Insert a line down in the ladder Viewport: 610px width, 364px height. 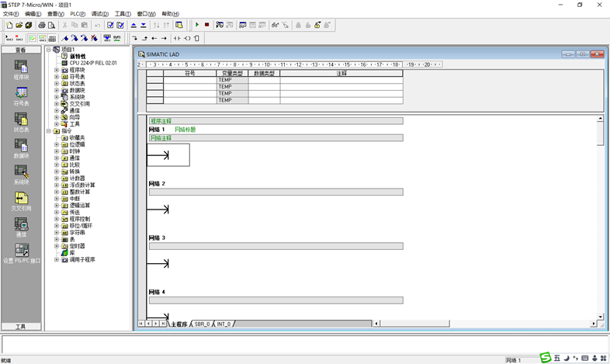(134, 38)
